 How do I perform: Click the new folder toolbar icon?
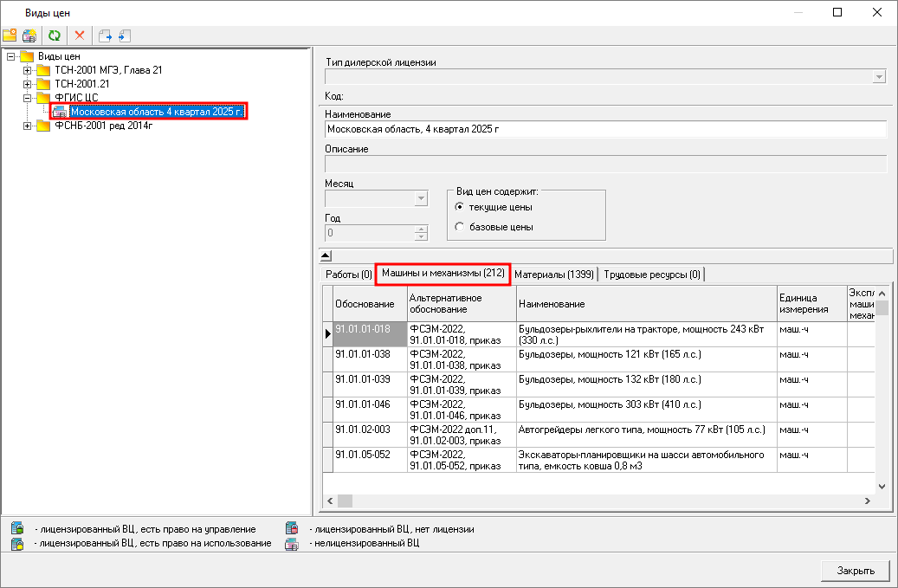click(10, 36)
